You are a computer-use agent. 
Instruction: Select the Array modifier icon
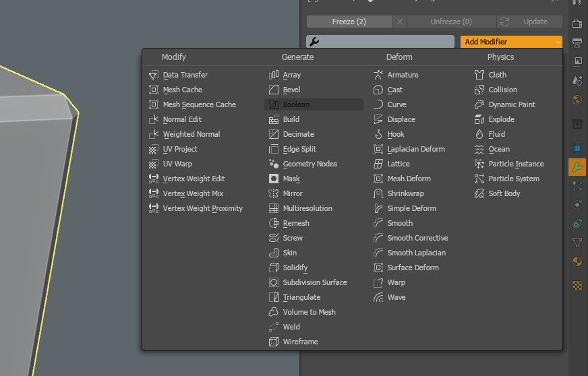coord(274,75)
